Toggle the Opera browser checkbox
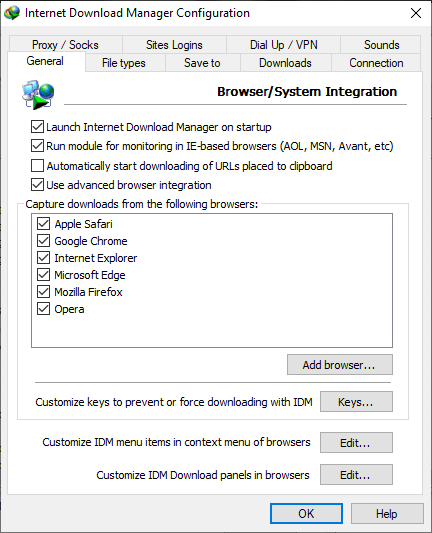The width and height of the screenshot is (432, 533). pyautogui.click(x=43, y=309)
